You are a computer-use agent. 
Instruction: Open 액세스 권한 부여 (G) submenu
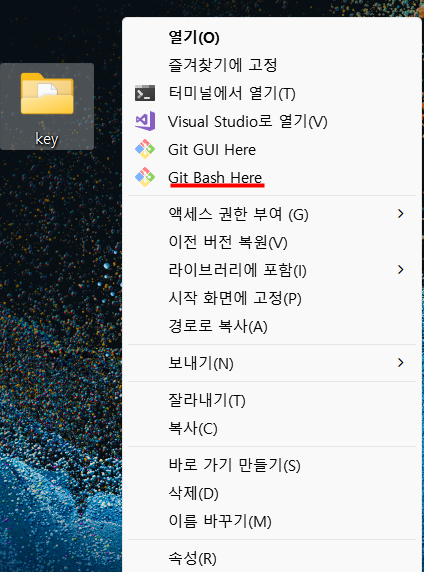tap(272, 214)
